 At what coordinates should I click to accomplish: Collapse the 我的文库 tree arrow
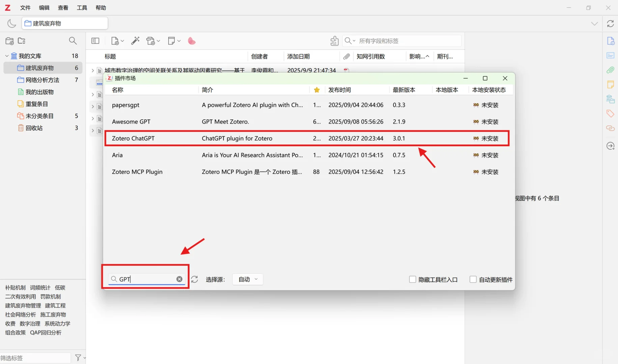click(7, 56)
